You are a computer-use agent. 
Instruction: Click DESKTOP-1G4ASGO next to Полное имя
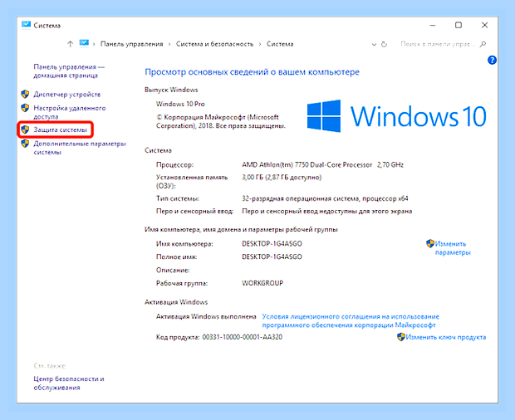coord(272,257)
